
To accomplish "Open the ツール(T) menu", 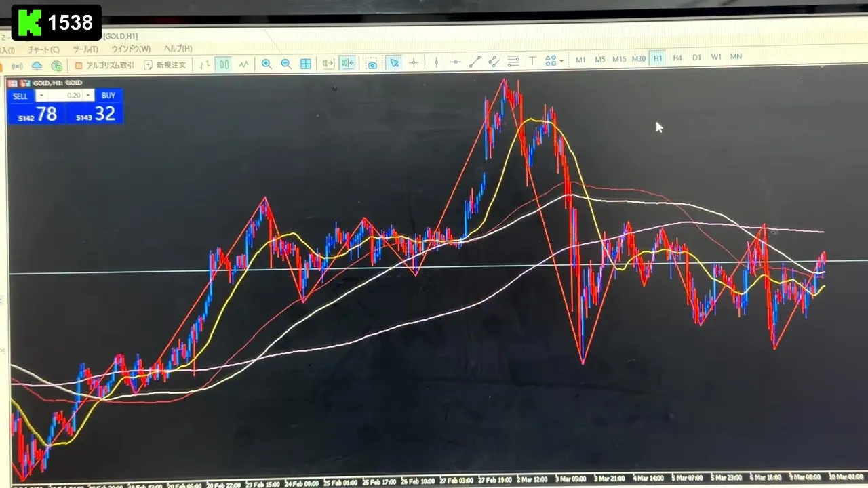I will (x=85, y=49).
